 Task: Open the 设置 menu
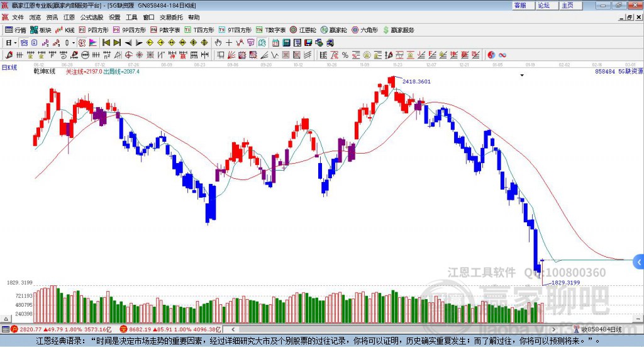(x=114, y=17)
